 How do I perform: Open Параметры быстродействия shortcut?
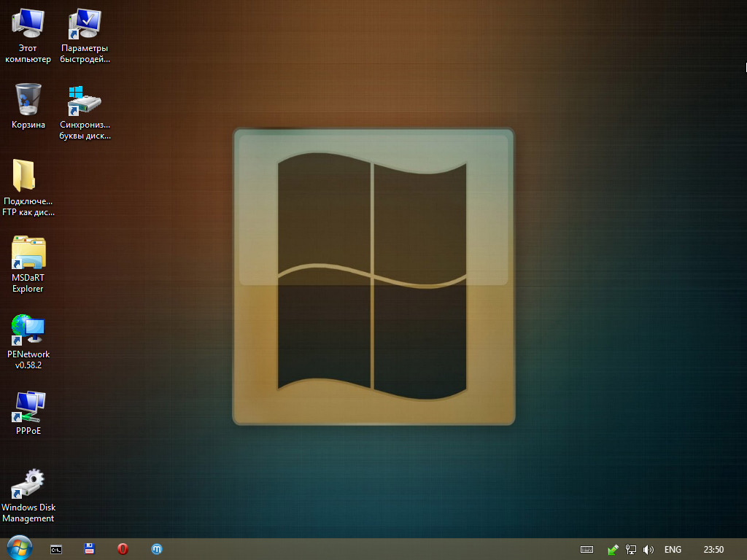point(85,26)
